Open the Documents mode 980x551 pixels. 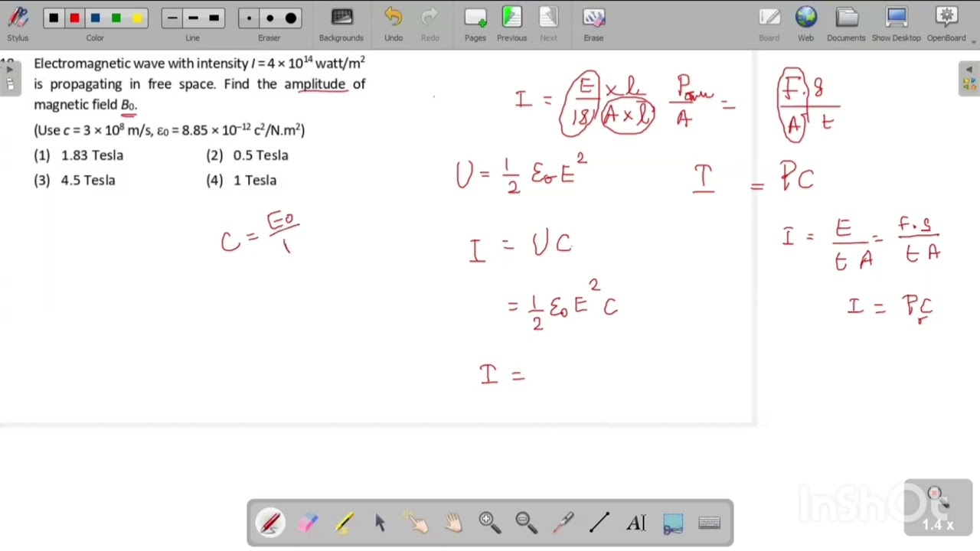click(x=846, y=24)
